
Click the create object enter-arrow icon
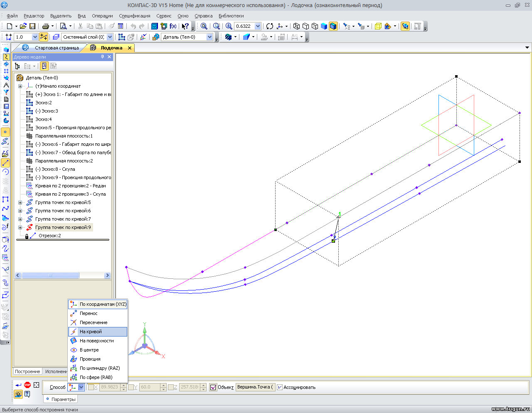tap(18, 385)
